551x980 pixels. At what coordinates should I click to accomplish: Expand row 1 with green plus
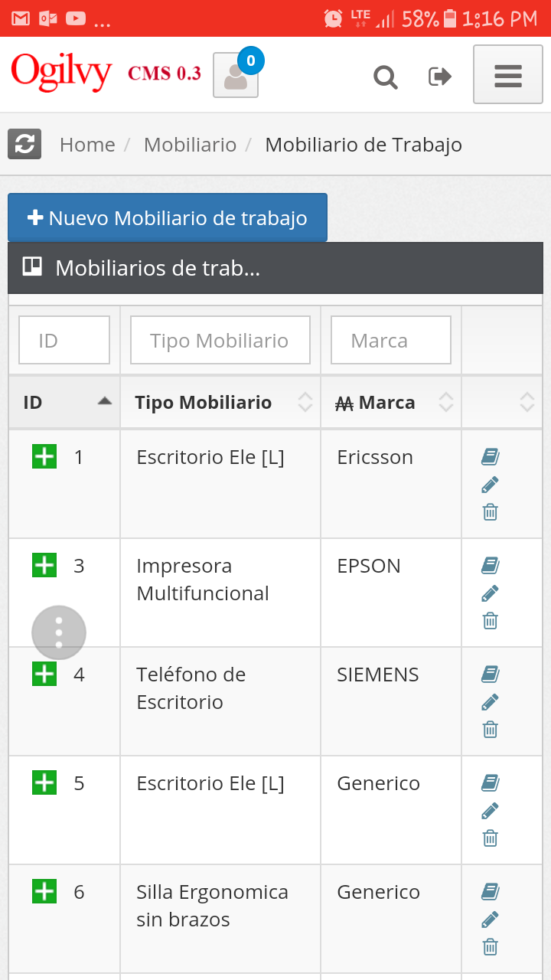[44, 456]
